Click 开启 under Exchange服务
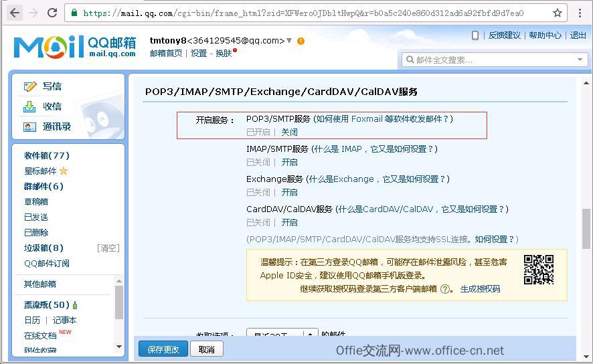This screenshot has width=593, height=364. (289, 193)
